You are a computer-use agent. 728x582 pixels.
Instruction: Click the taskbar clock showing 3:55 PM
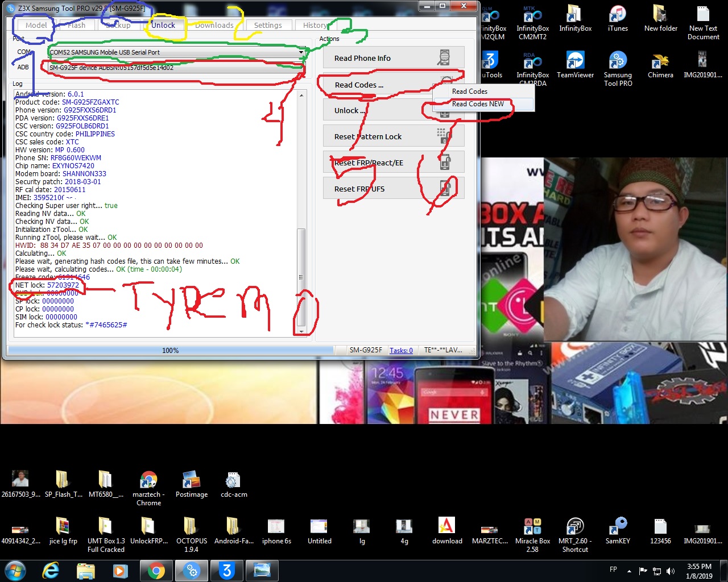tap(699, 571)
